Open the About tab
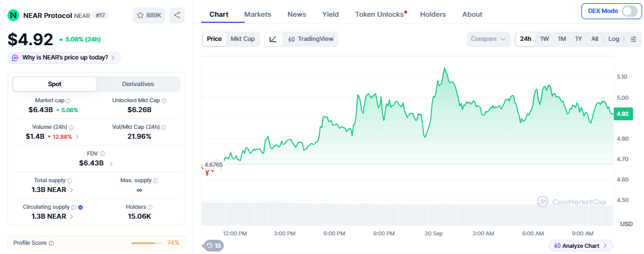The width and height of the screenshot is (644, 254). pyautogui.click(x=472, y=14)
